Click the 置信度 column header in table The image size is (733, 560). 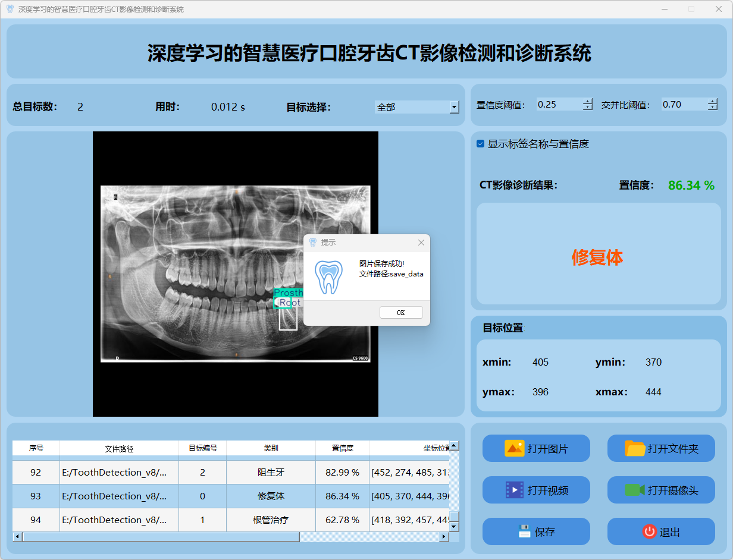pyautogui.click(x=342, y=448)
